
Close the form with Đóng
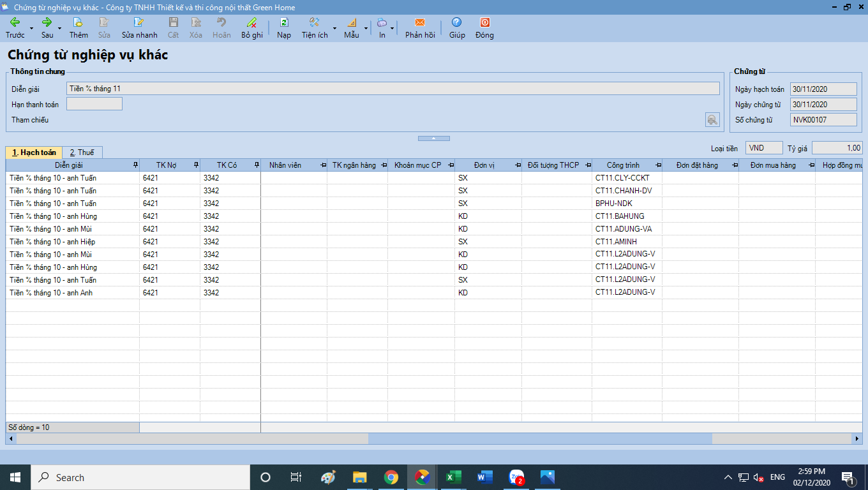pyautogui.click(x=484, y=28)
